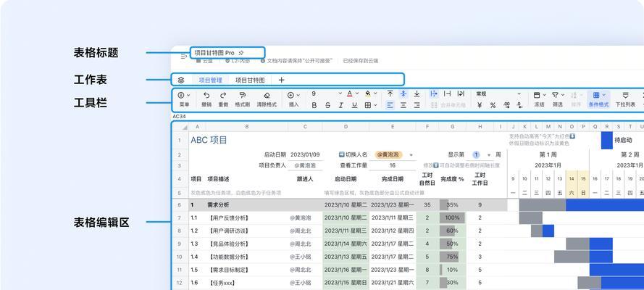Expand the font color arrow
Screen dimensions: 644x290
[x=357, y=94]
